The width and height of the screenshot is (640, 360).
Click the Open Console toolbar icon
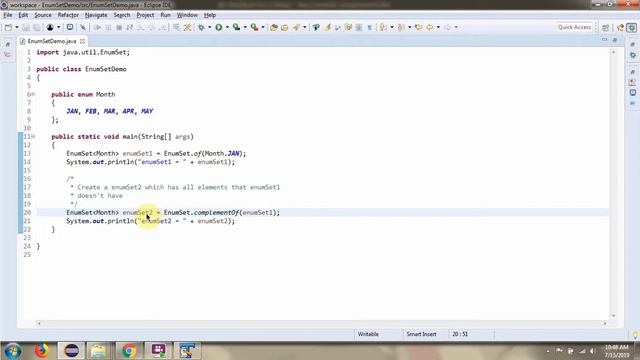point(70,27)
